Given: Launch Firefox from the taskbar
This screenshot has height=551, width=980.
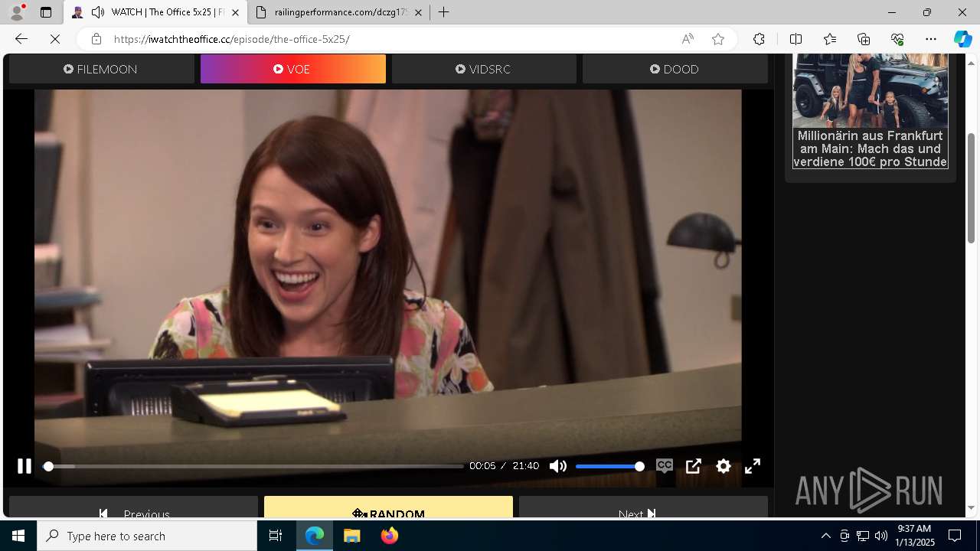Looking at the screenshot, I should (x=390, y=536).
